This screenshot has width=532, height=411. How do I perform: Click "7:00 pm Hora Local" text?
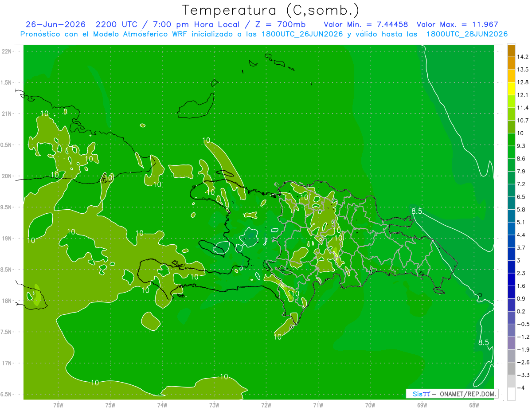(197, 24)
